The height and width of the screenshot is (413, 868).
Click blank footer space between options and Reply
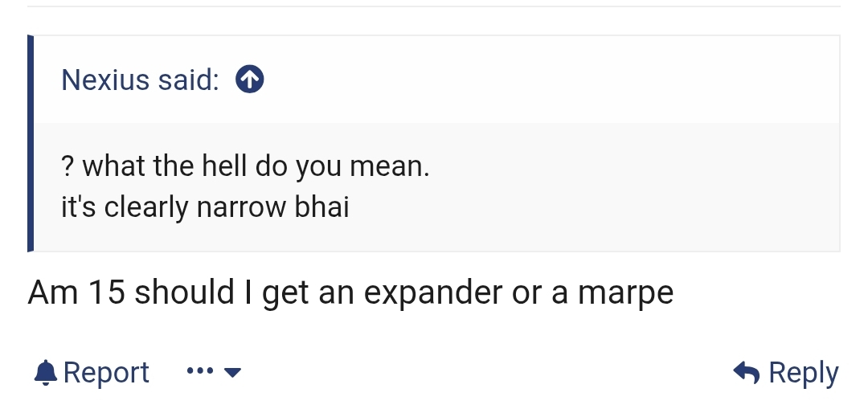pyautogui.click(x=482, y=373)
